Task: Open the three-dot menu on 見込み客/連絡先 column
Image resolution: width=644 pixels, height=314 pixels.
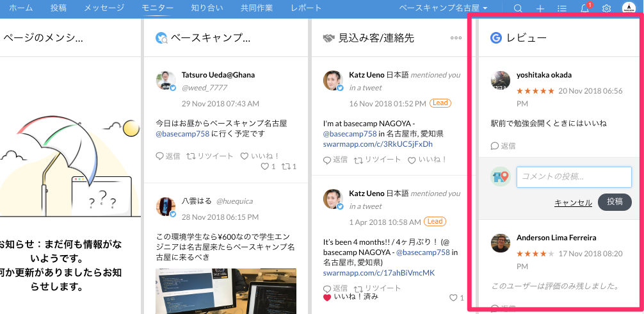Action: (456, 38)
